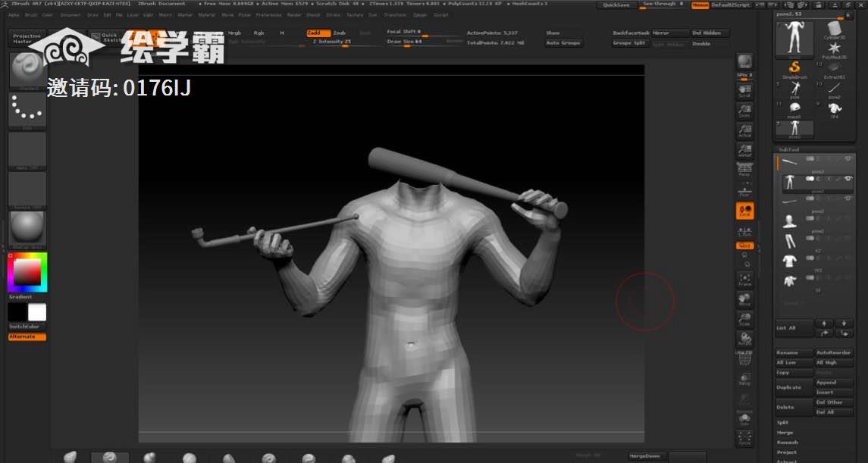Select the Zoom canvas tool

(x=744, y=111)
